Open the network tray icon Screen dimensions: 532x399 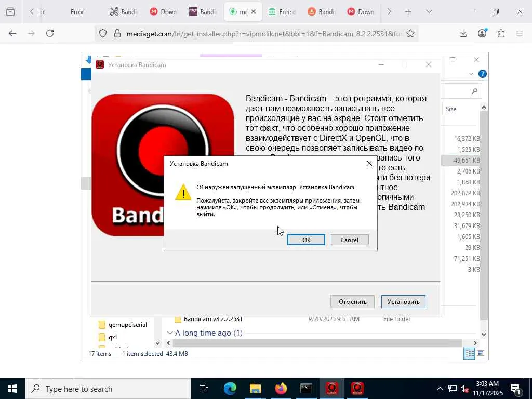pyautogui.click(x=453, y=389)
